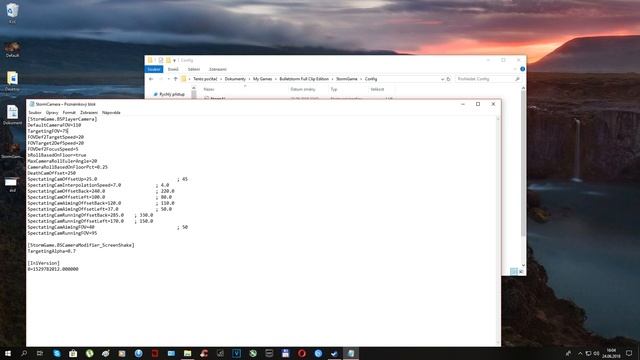The image size is (640, 360).
Task: Select the StormGam... desktop icon
Action: tap(12, 150)
